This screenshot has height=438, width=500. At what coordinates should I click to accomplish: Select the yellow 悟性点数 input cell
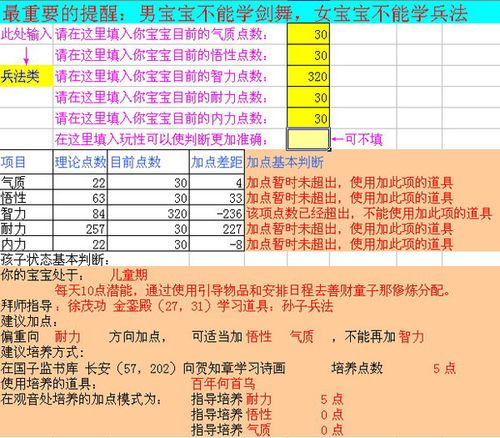[x=308, y=55]
